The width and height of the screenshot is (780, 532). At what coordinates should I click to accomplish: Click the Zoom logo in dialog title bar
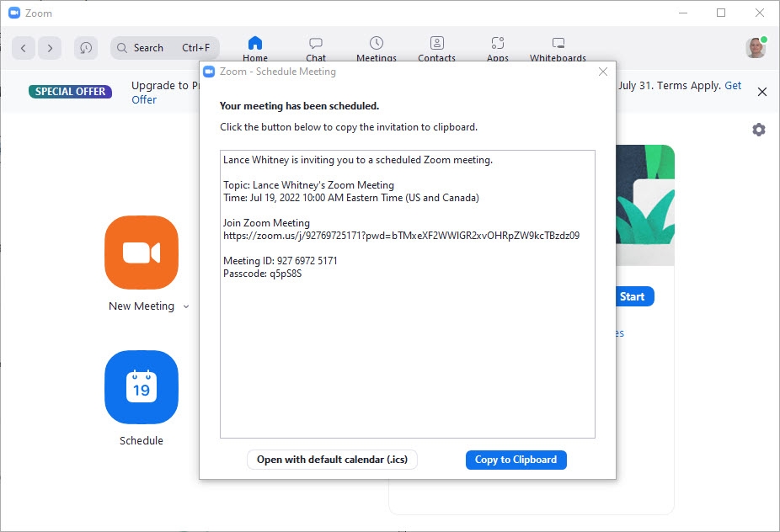pyautogui.click(x=210, y=72)
